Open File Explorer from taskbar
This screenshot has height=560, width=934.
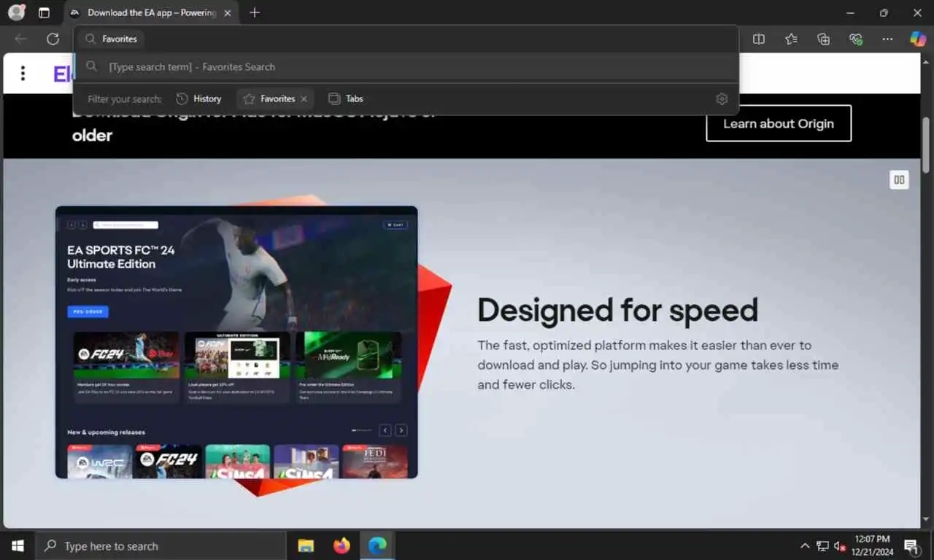pyautogui.click(x=306, y=545)
